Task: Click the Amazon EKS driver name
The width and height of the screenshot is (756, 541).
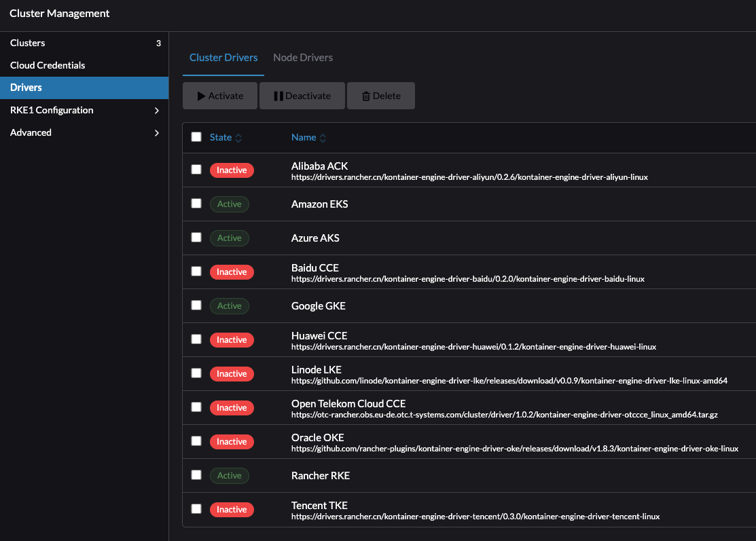Action: (319, 204)
